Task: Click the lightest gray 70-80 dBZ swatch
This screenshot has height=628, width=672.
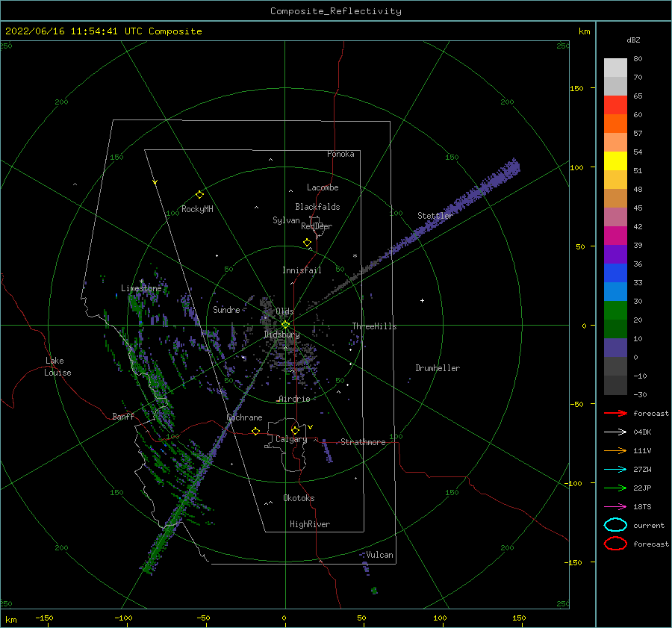Action: (x=615, y=67)
